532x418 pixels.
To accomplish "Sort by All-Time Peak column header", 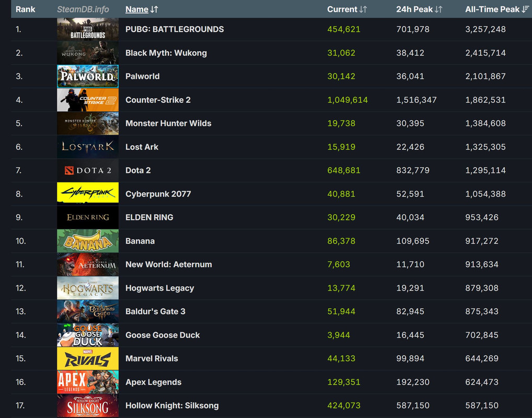I will pyautogui.click(x=492, y=9).
